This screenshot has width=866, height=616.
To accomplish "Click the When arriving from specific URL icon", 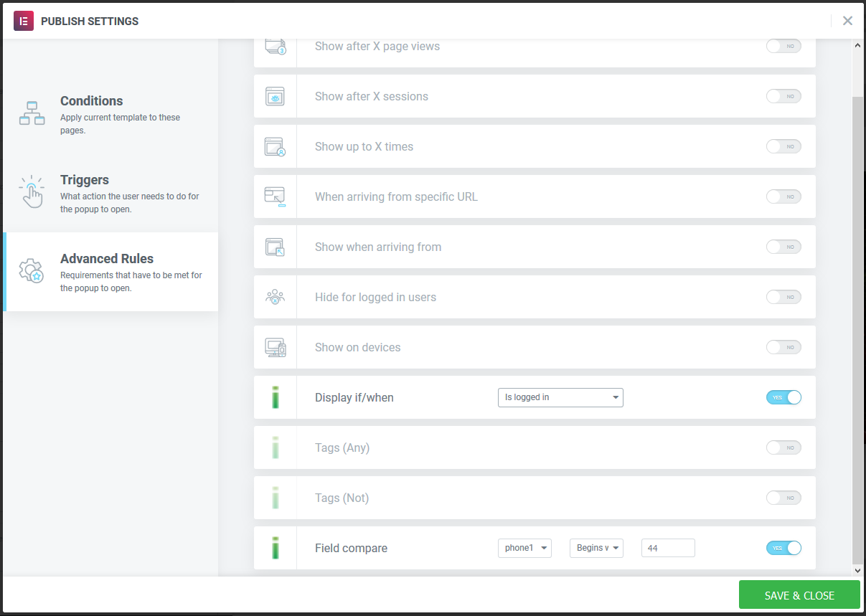I will click(275, 196).
